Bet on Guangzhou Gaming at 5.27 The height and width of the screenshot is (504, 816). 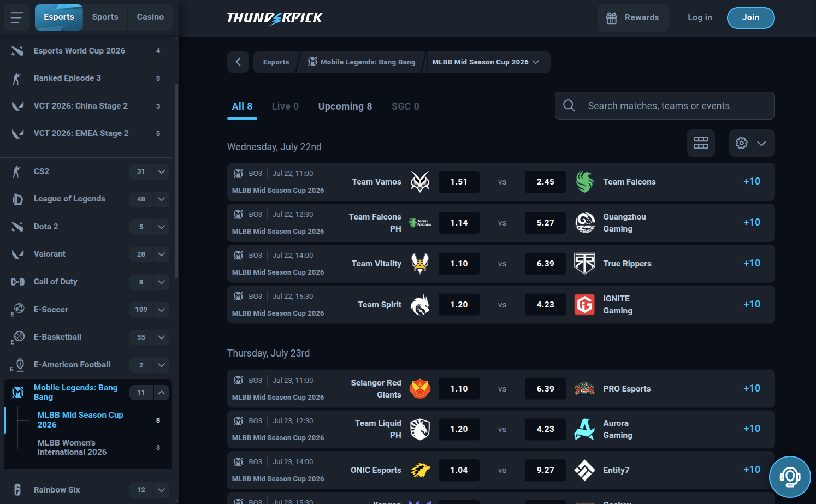click(x=545, y=223)
